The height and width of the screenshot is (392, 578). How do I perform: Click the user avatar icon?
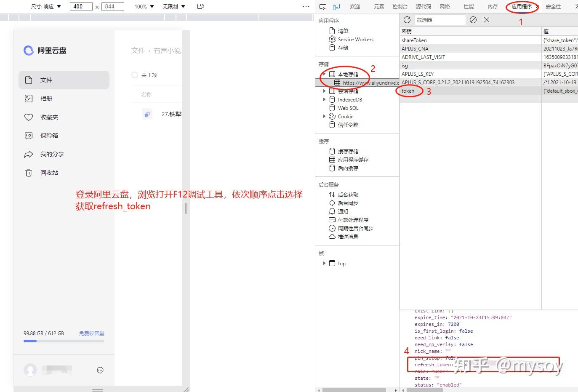click(x=30, y=370)
